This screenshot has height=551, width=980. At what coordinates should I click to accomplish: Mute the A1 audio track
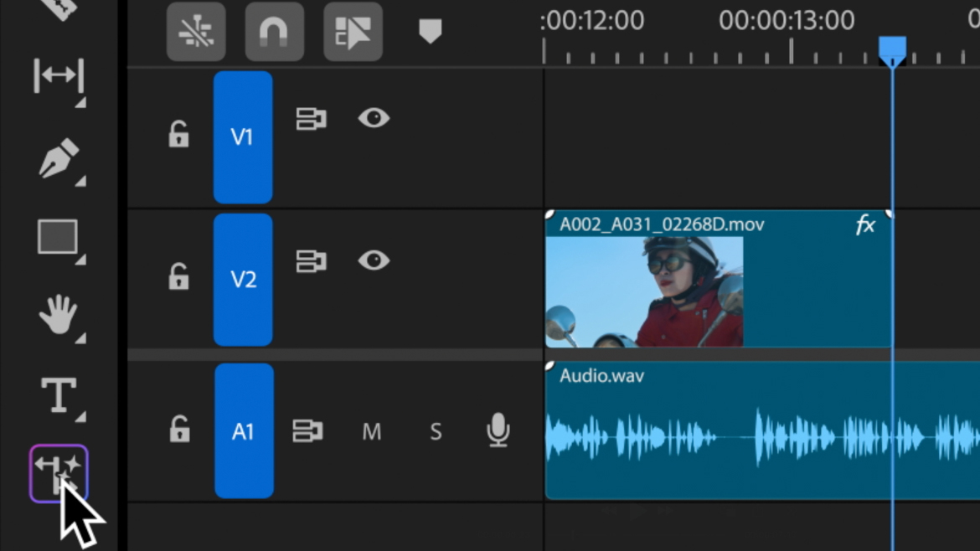tap(371, 432)
